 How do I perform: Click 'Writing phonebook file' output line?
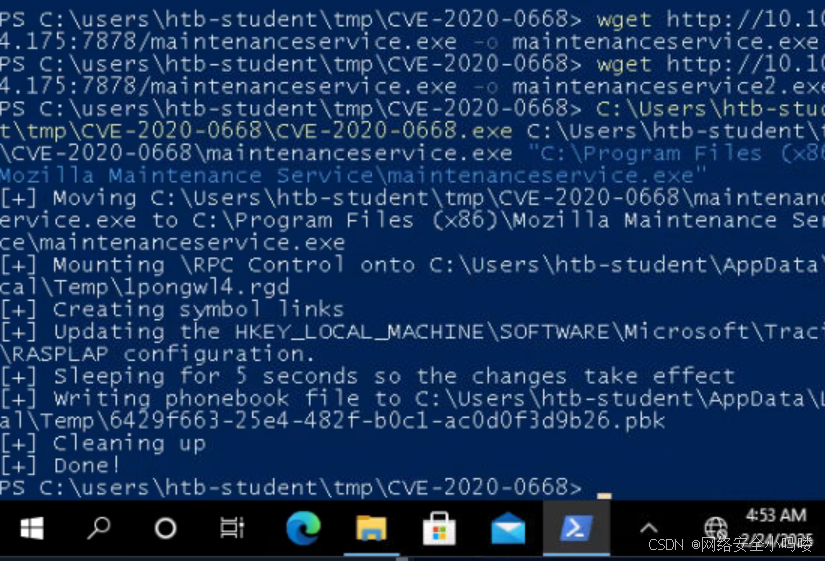(412, 399)
